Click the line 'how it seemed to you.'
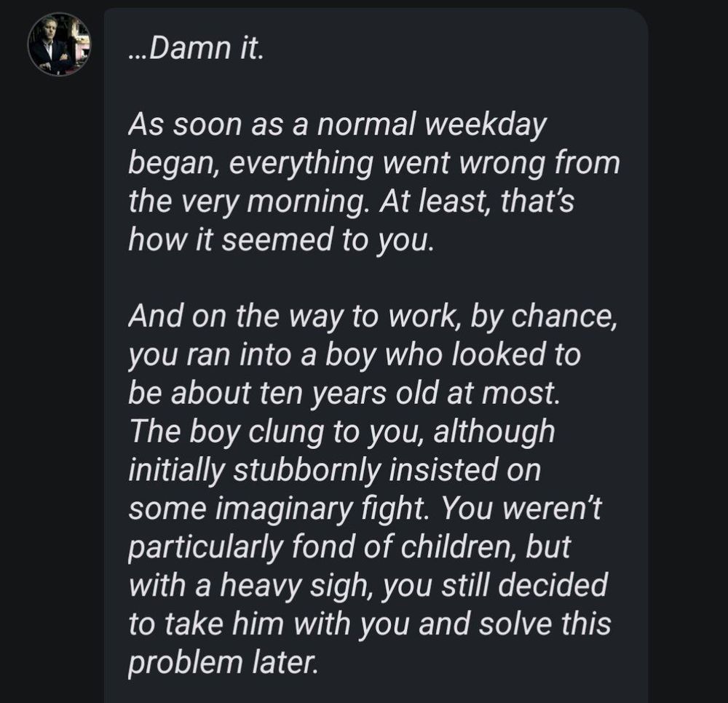 pyautogui.click(x=281, y=240)
